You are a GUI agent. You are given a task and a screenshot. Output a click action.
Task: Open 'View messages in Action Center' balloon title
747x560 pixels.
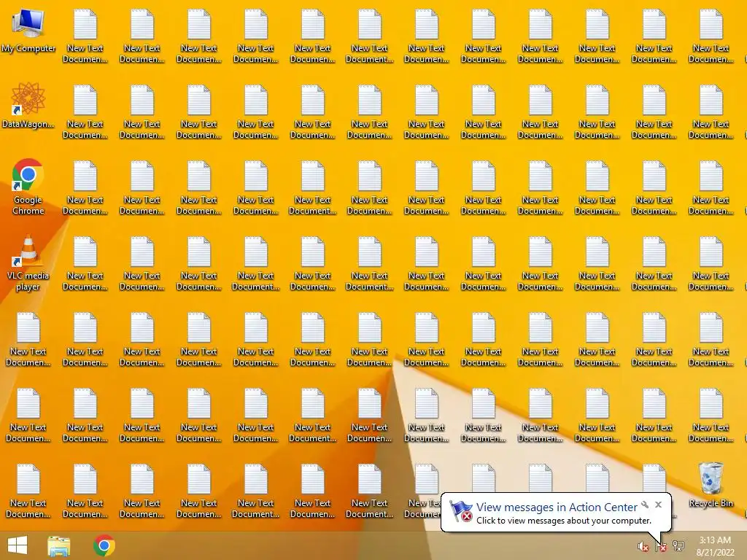[x=557, y=507]
